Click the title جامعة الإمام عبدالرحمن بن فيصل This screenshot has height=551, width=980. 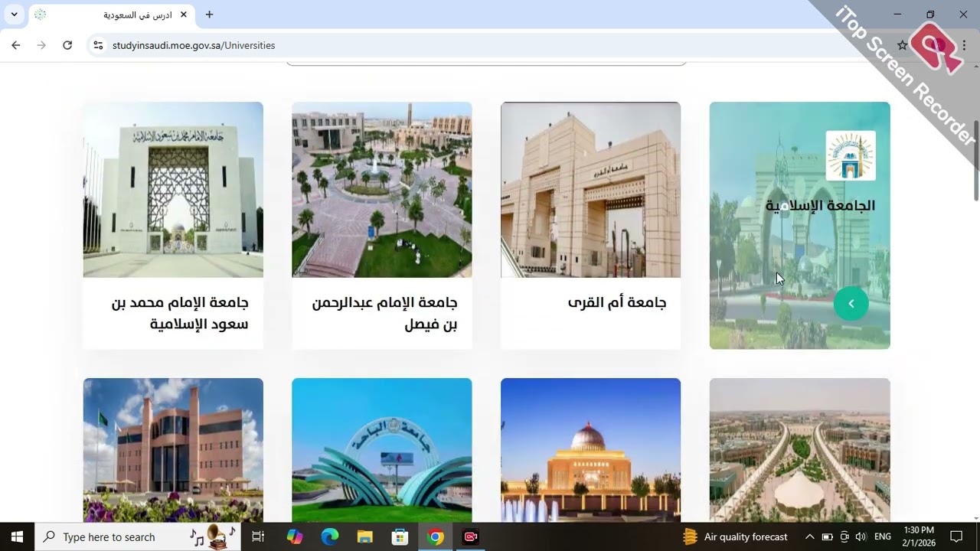384,313
